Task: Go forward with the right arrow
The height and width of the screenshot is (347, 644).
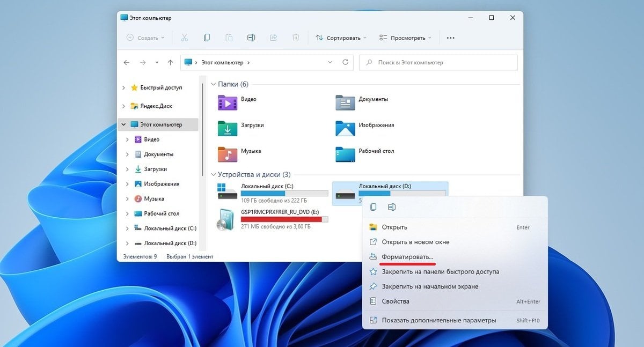Action: click(143, 63)
